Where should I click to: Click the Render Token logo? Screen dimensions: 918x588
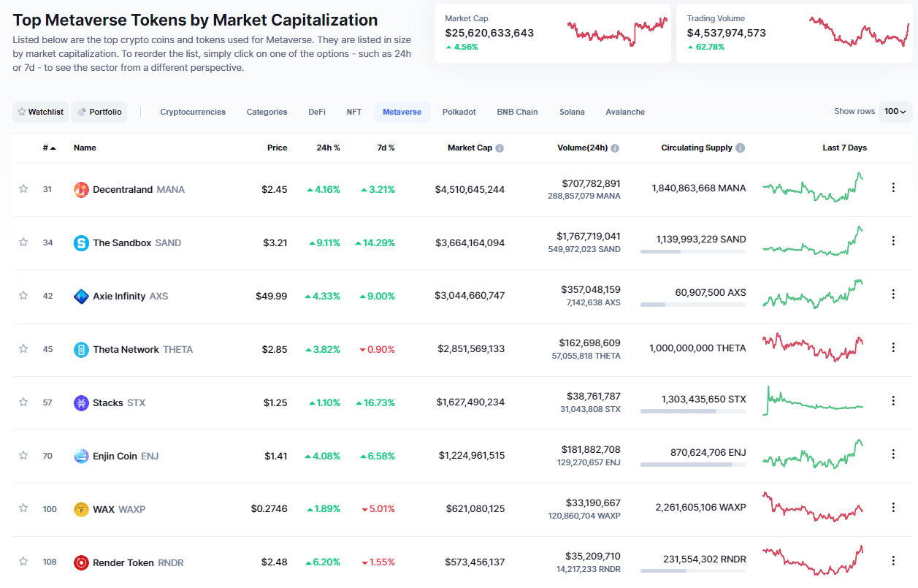click(x=80, y=562)
